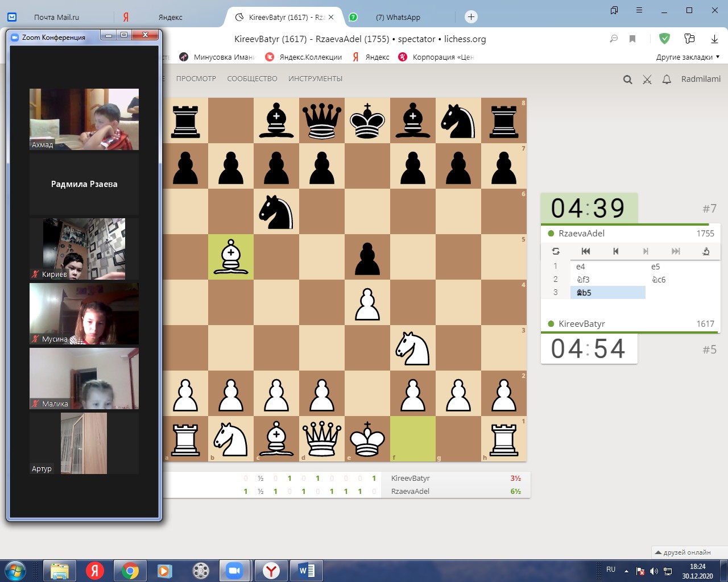Open the lichess search magnifier

[x=627, y=80]
